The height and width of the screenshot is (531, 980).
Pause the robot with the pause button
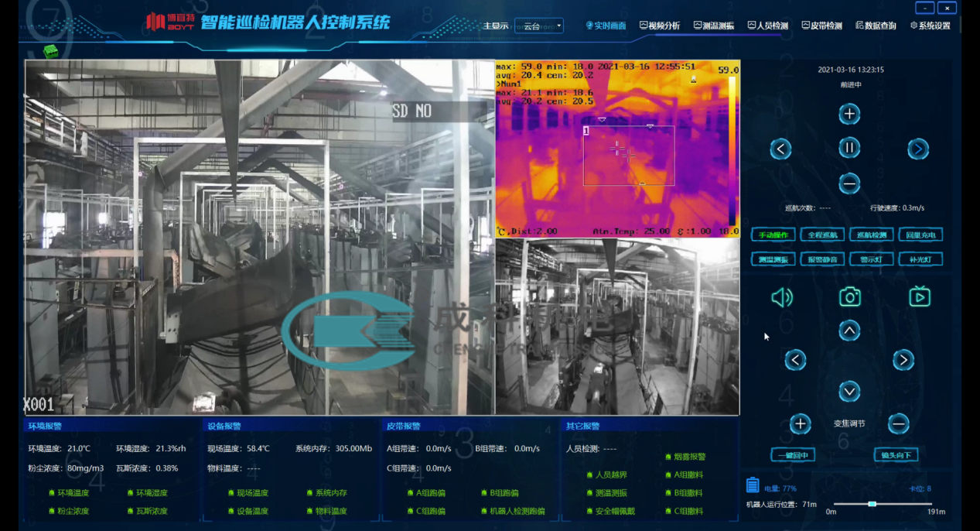[x=849, y=148]
